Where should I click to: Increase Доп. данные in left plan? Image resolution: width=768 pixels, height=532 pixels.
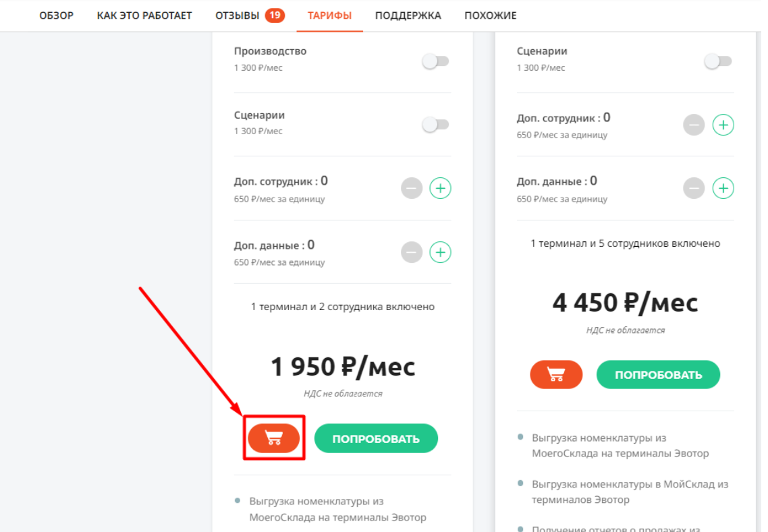(x=440, y=252)
